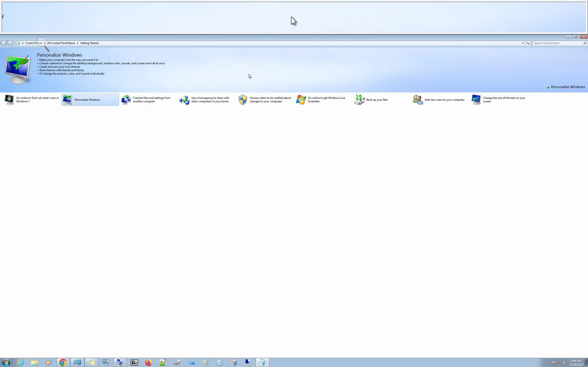Screen dimensions: 588x367
Task: Expand the address bar history dropdown
Action: coord(522,43)
